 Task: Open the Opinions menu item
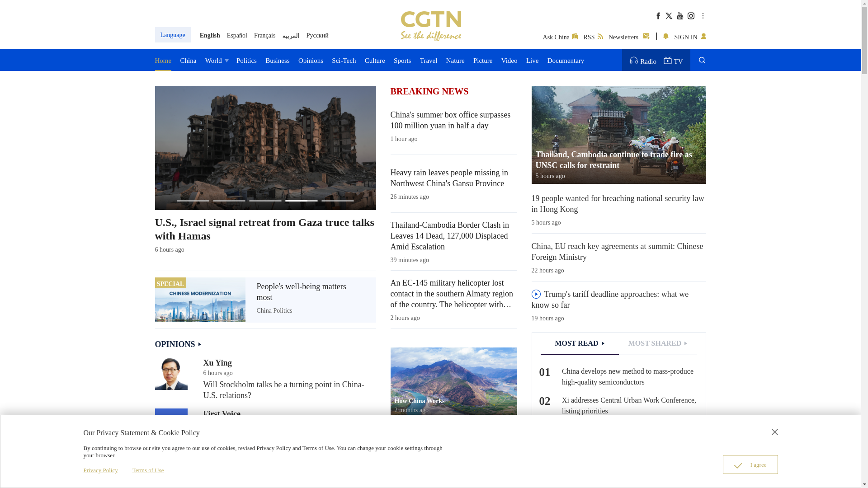coord(311,61)
